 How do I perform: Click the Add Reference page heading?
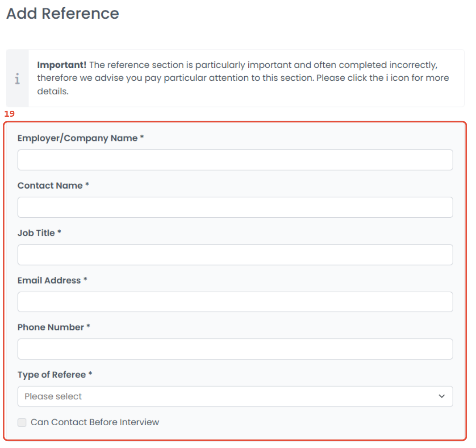click(x=63, y=14)
